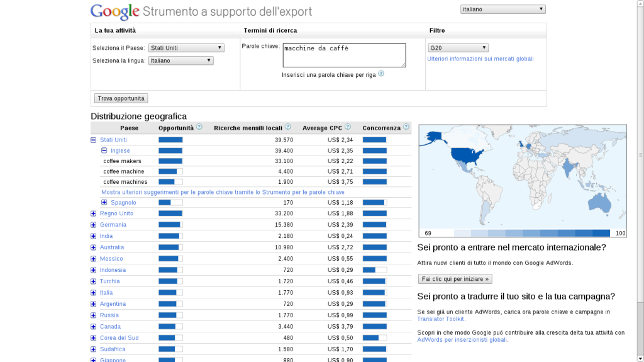The height and width of the screenshot is (362, 644).
Task: Expand the Regno Unito row
Action: click(93, 213)
